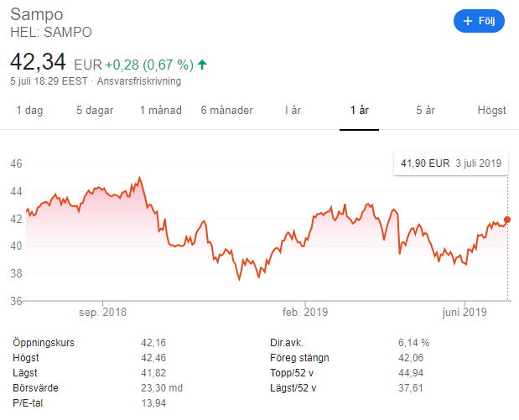Click the blue Följ follow button
The image size is (519, 420).
(479, 21)
